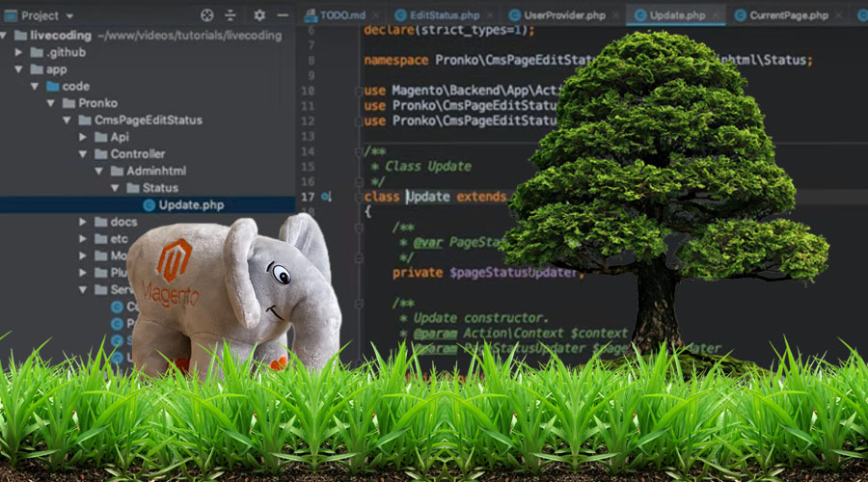Fold the doc comment at line 14

(x=359, y=151)
